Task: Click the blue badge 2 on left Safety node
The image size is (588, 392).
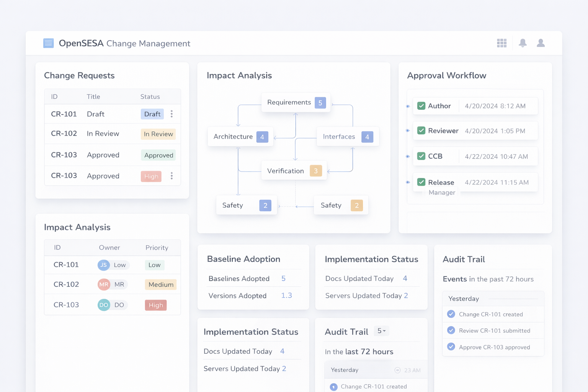Action: click(265, 206)
